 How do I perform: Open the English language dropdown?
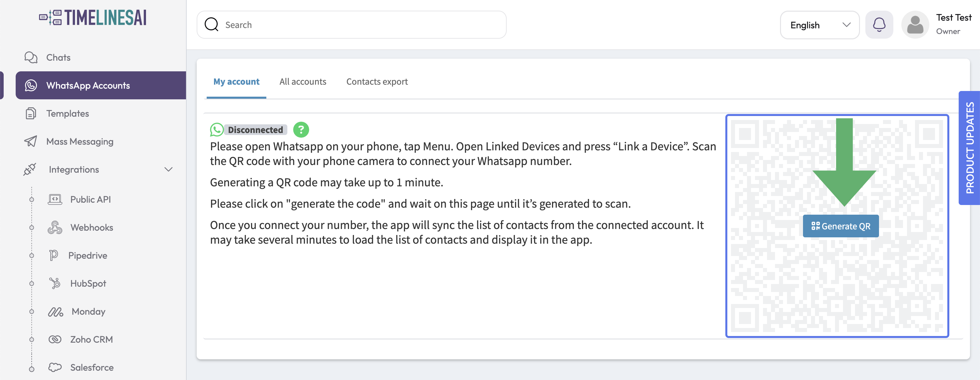(819, 25)
